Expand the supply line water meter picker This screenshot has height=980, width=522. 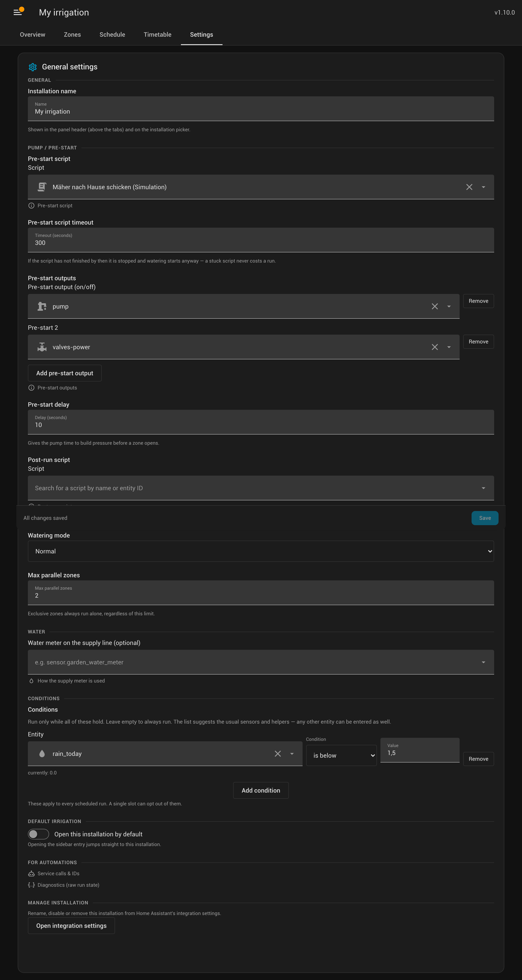(x=261, y=662)
